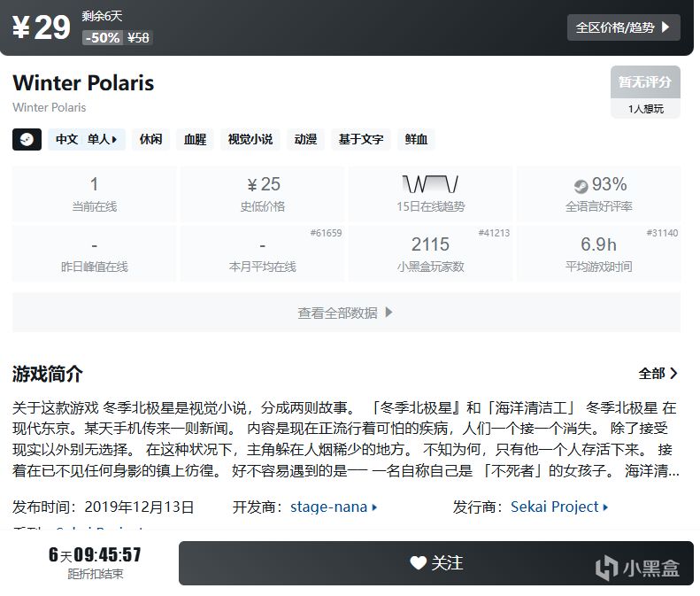The width and height of the screenshot is (700, 596).
Task: Click the #31140 rank label
Action: (x=662, y=233)
